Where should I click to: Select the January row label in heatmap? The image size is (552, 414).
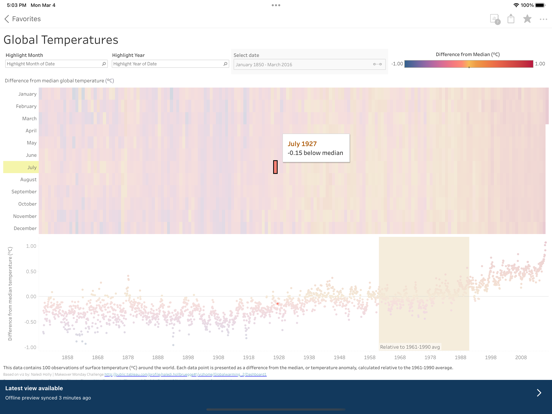tap(27, 94)
